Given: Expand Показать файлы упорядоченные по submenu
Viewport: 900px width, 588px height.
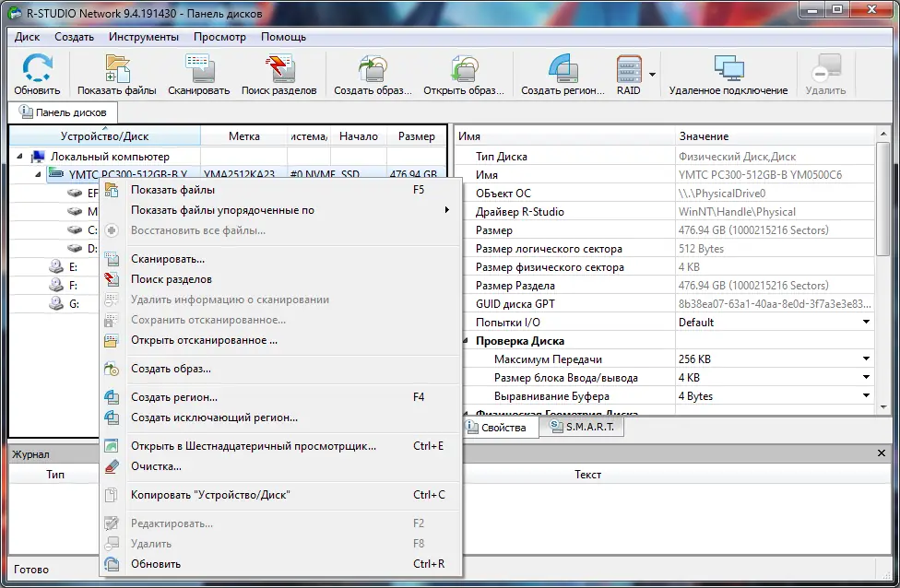Looking at the screenshot, I should (x=280, y=210).
